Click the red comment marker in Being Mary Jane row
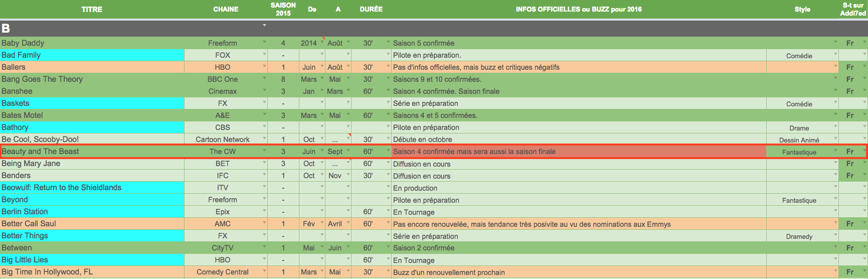Viewport: 868px width, 279px height. click(x=349, y=159)
